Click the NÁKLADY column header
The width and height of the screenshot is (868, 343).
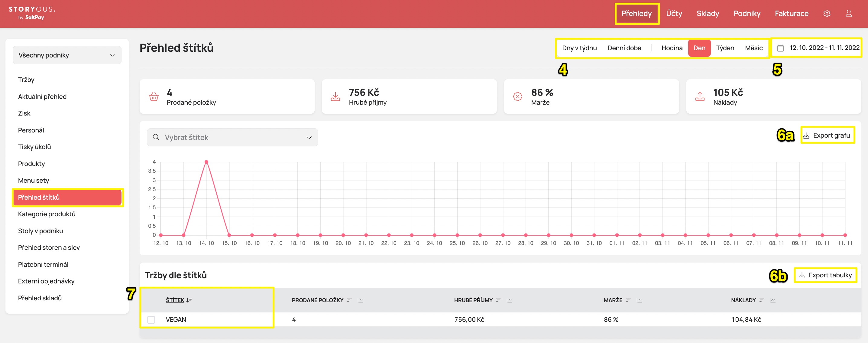pyautogui.click(x=743, y=300)
